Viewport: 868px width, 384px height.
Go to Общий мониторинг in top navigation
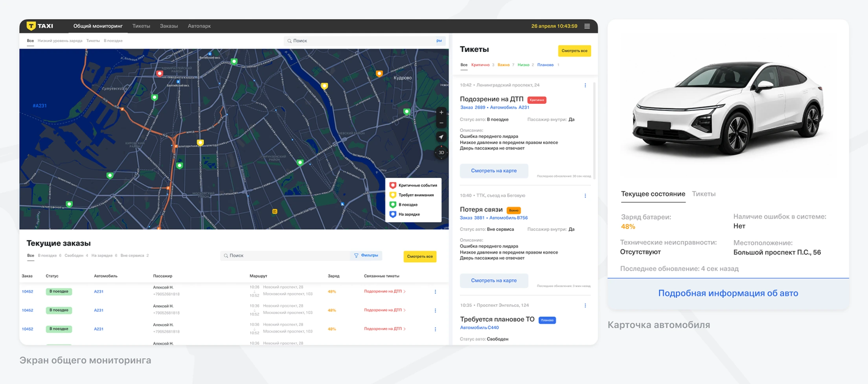[98, 26]
